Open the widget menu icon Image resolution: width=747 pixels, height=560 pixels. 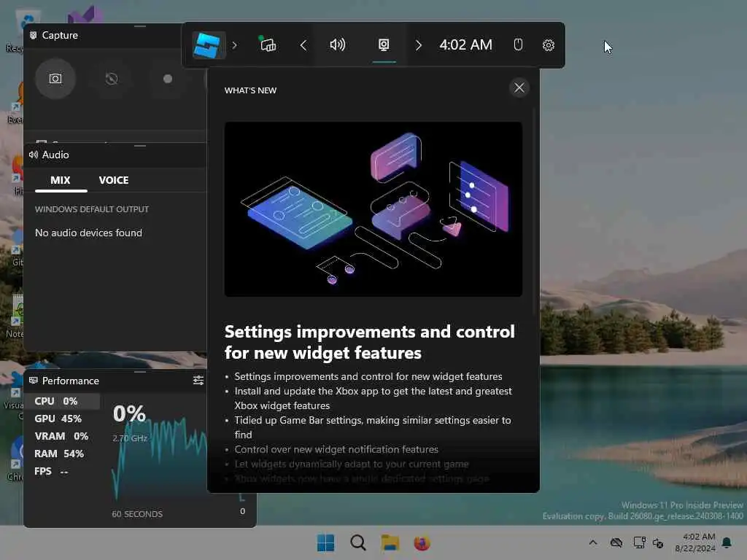pyautogui.click(x=267, y=44)
